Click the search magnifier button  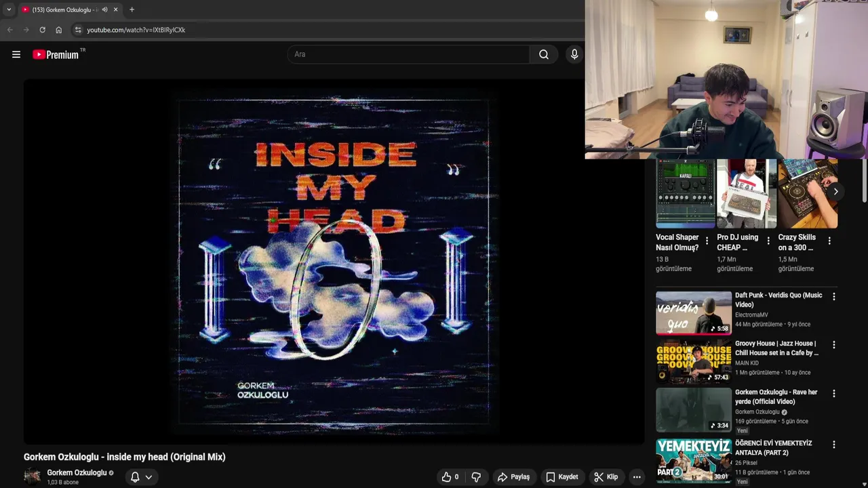tap(544, 54)
